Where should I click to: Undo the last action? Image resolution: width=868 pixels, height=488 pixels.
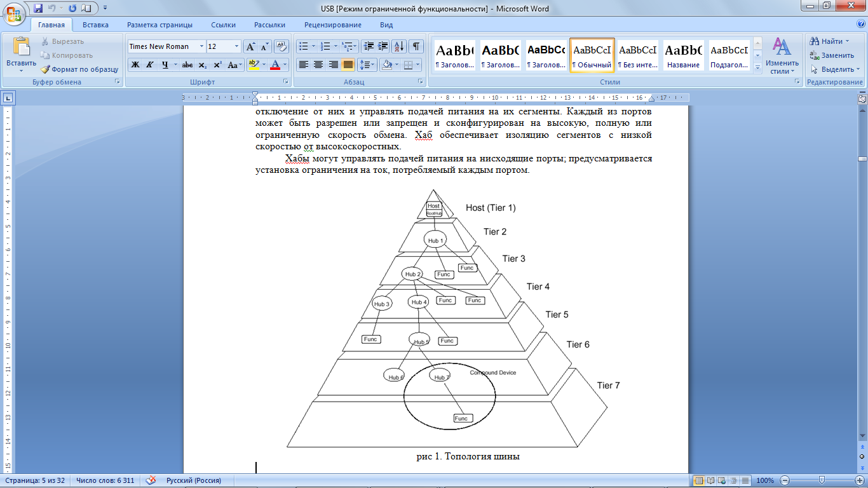pyautogui.click(x=52, y=8)
